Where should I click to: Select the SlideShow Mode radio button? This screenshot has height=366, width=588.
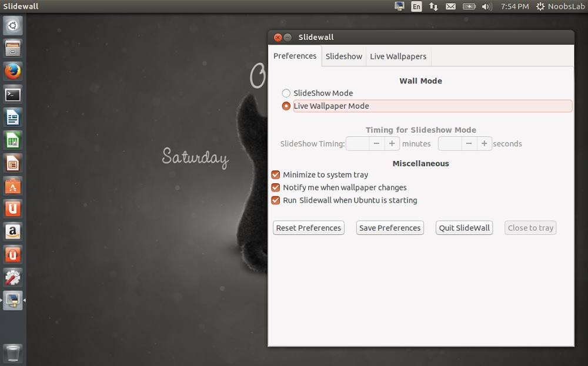tap(286, 93)
